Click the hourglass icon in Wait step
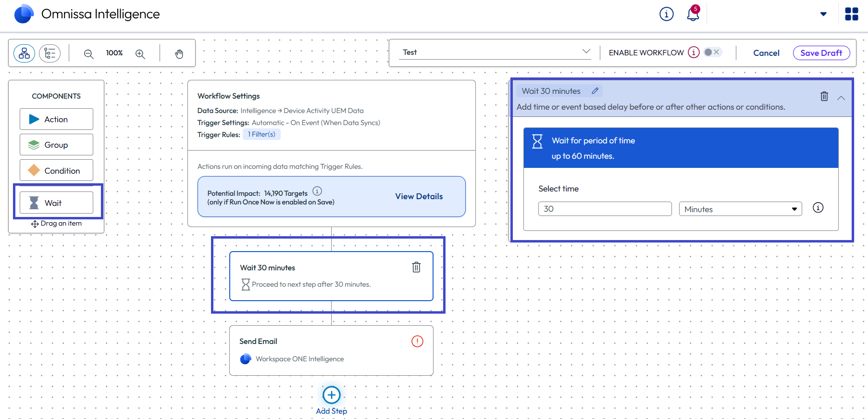Screen dimensions: 868x419 [x=246, y=284]
